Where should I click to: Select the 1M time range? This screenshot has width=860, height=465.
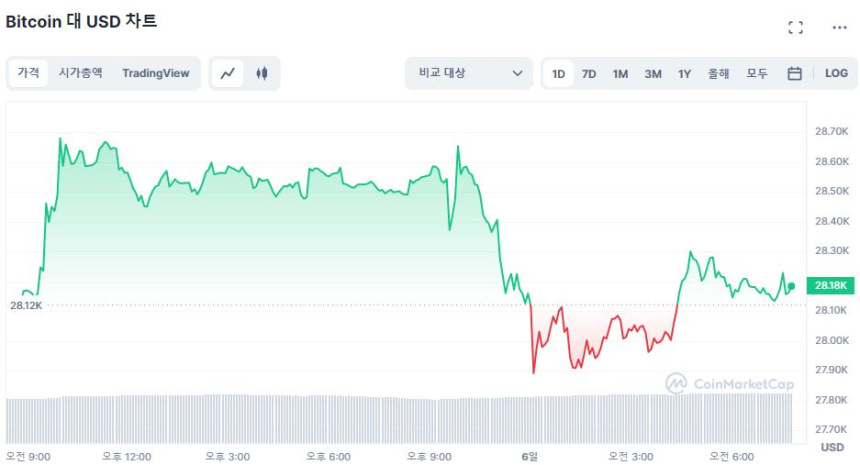[620, 73]
